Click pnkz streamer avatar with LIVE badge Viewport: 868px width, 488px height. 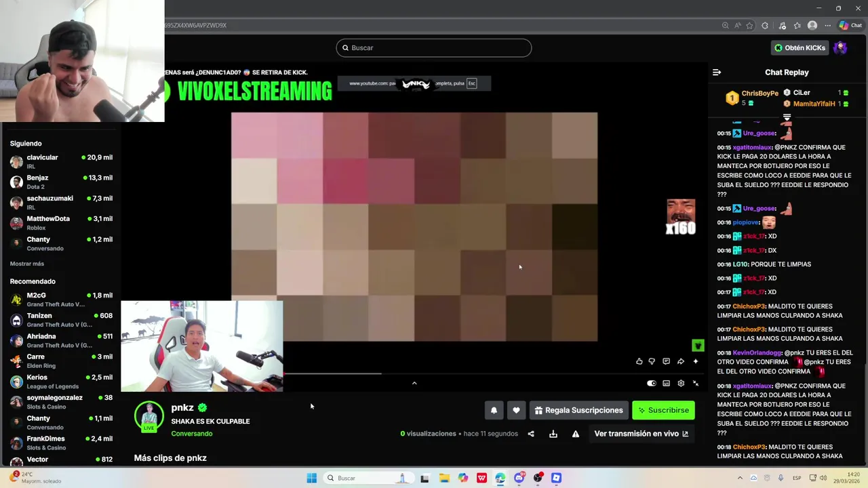(149, 417)
